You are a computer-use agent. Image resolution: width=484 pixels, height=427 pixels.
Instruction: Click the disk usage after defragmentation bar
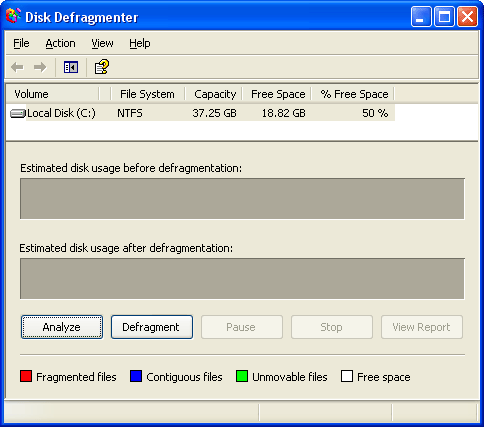(x=242, y=279)
